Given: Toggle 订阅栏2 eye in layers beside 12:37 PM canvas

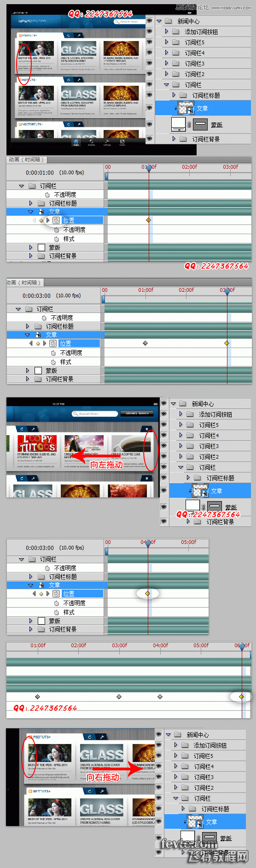Looking at the screenshot, I should (x=163, y=457).
